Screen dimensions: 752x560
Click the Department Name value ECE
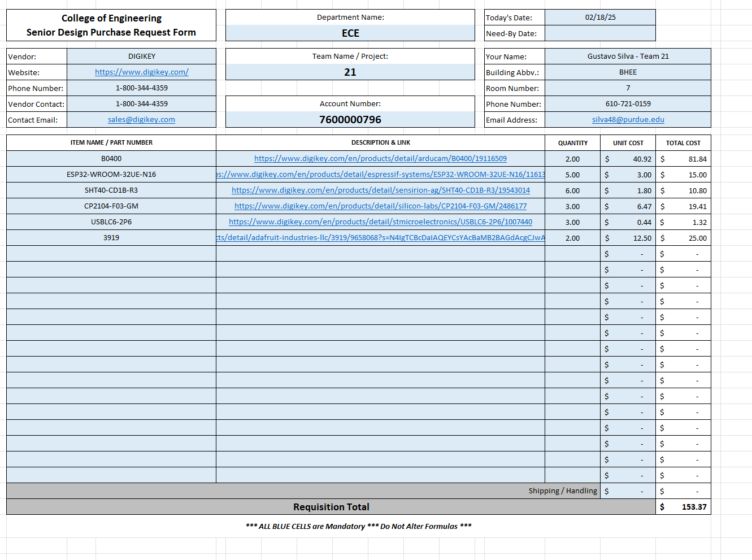tap(350, 33)
